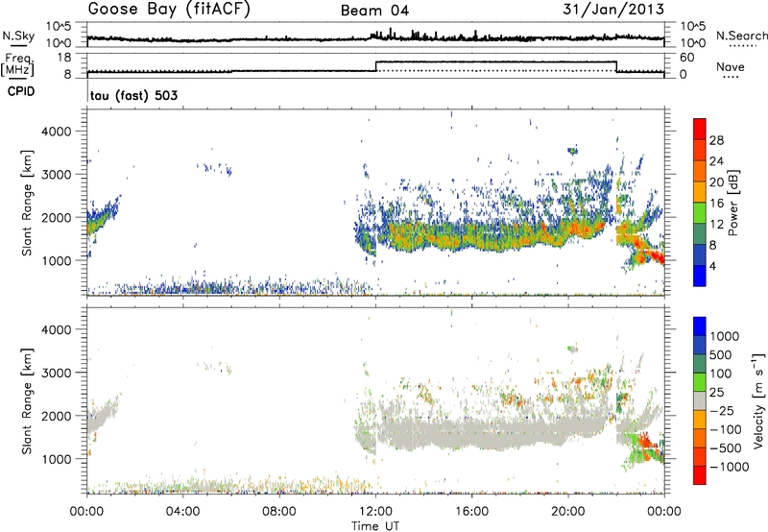Select the 'Beam 04' heading
The width and height of the screenshot is (768, 532).
pos(374,11)
